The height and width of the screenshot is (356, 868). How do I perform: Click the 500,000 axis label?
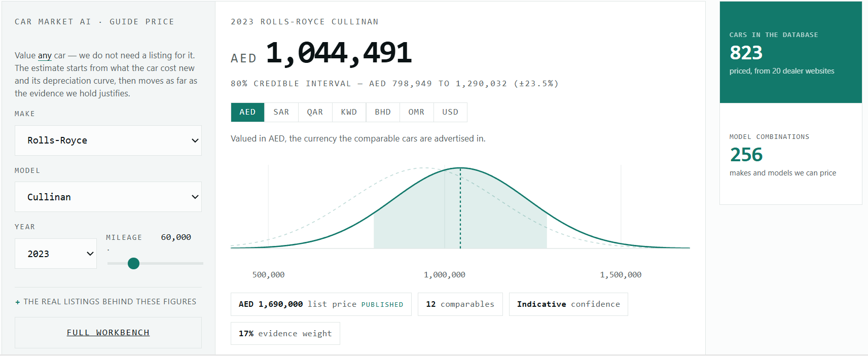269,275
